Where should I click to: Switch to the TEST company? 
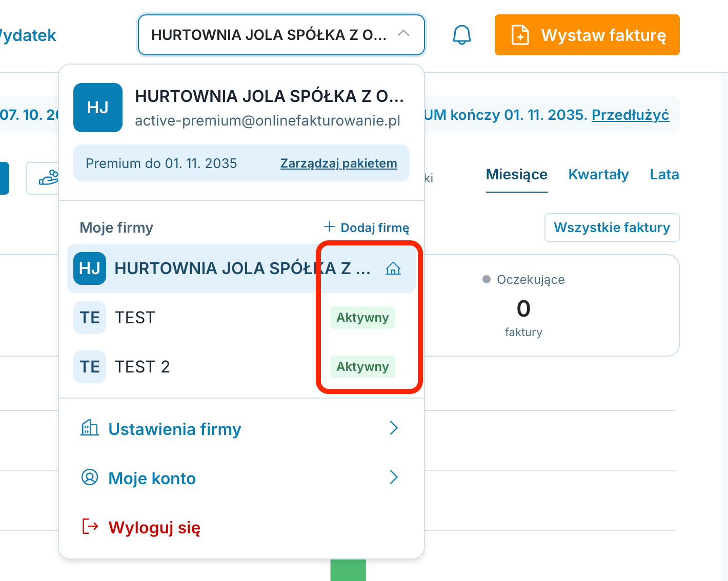click(x=241, y=318)
